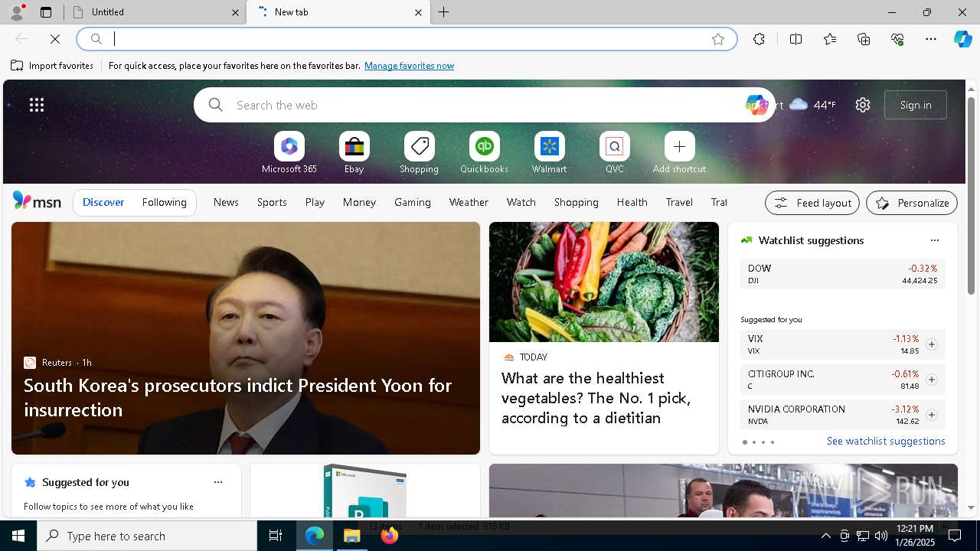Image resolution: width=980 pixels, height=551 pixels.
Task: Toggle Split screen icon
Action: pyautogui.click(x=795, y=39)
